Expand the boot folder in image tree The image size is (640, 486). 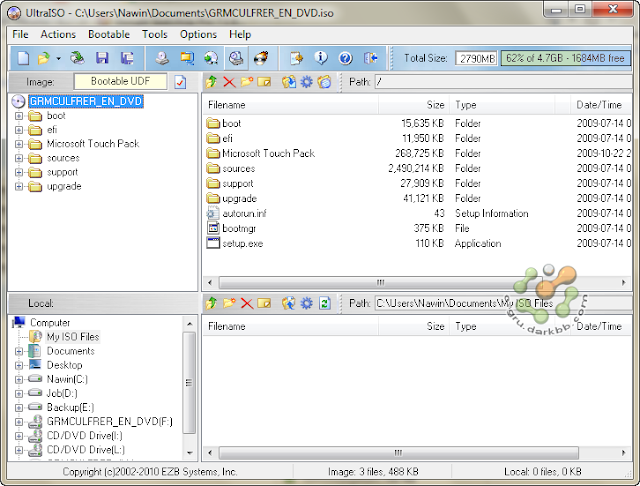tap(19, 116)
